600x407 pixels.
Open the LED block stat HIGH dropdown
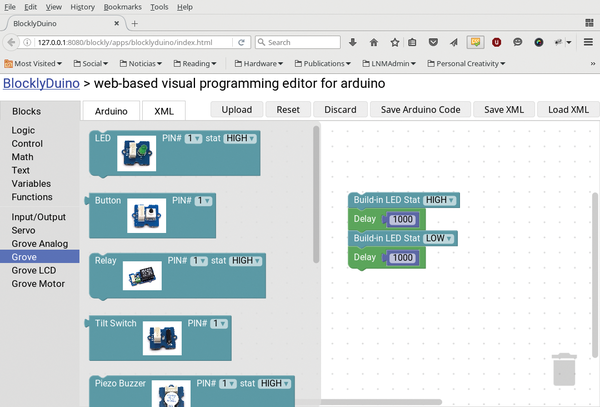point(240,138)
